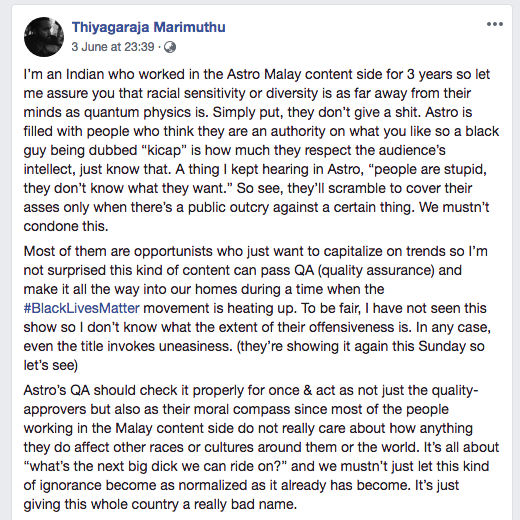Click the closing words "really bad name."

245,504
